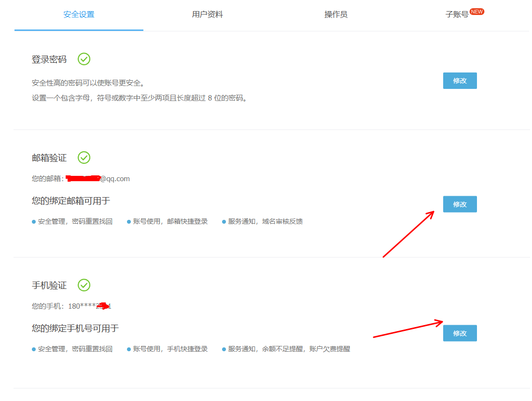Select the 子账号 tab
This screenshot has height=401, width=532.
[x=457, y=14]
